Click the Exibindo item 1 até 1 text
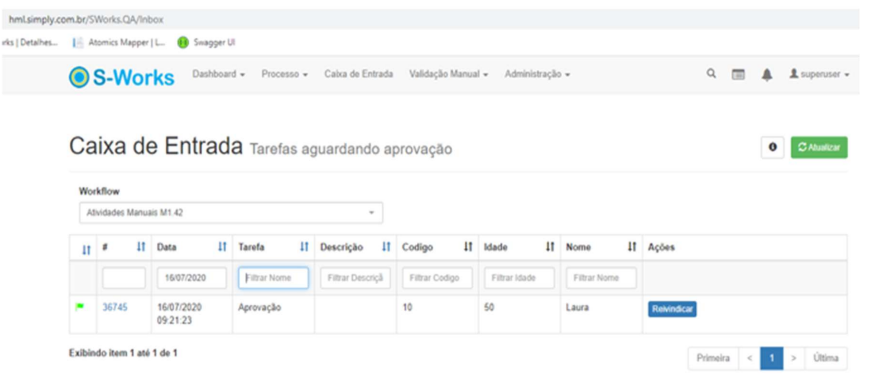878x389 pixels. [123, 353]
